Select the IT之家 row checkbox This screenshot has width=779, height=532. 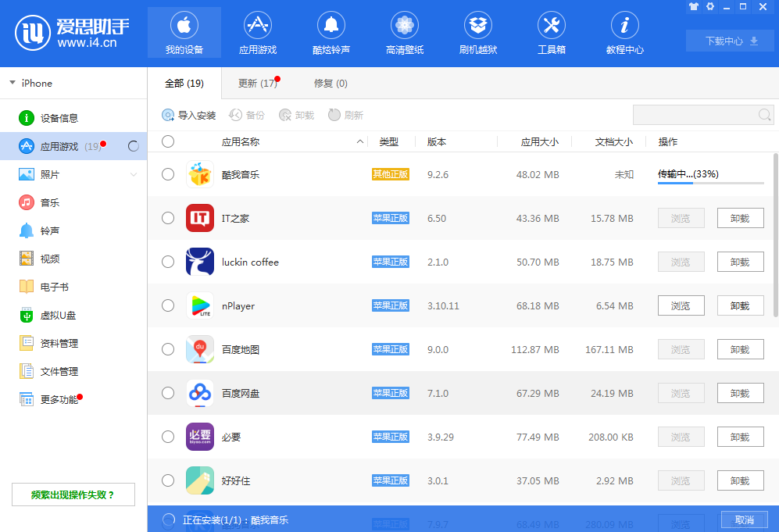[x=168, y=218]
